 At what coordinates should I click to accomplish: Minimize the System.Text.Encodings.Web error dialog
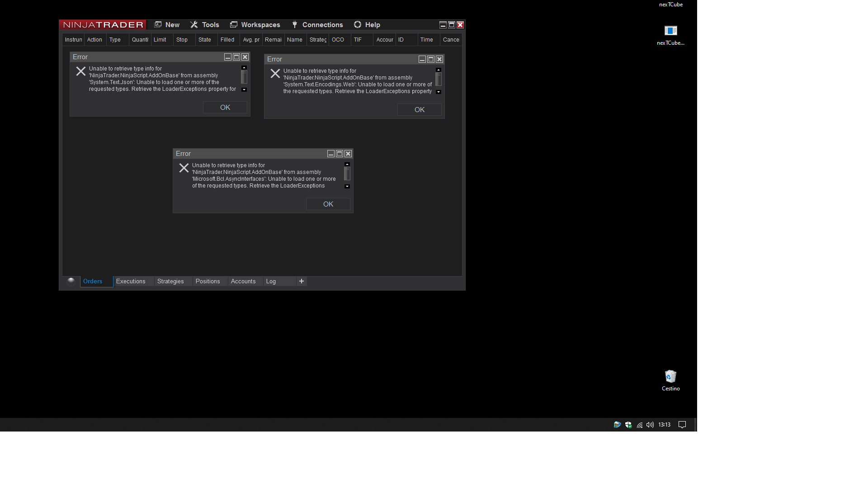[422, 59]
